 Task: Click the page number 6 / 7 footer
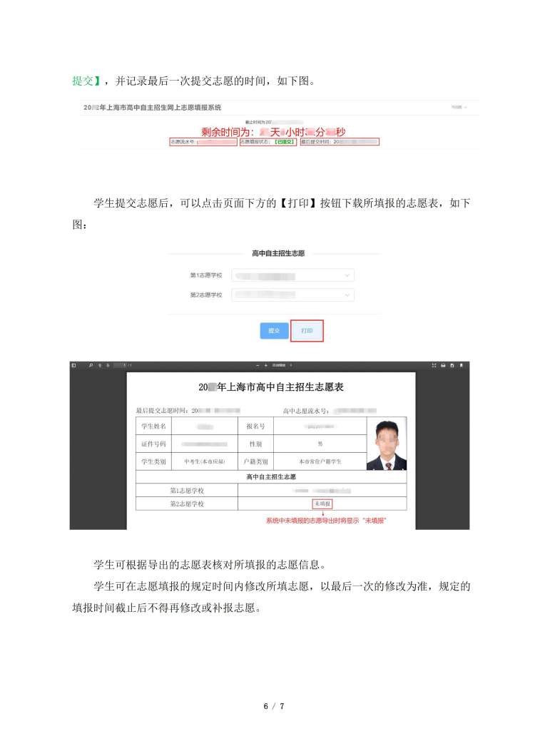pos(273,706)
